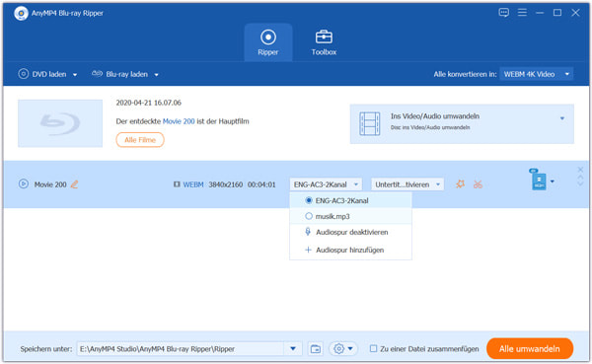Screen dimensions: 592x364
Task: Expand the save path dropdown arrow
Action: (x=293, y=348)
